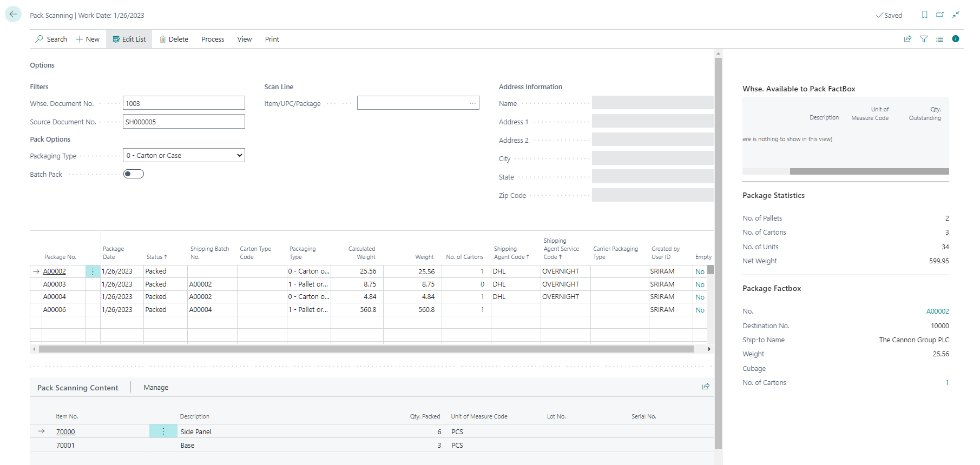Open the Process menu
The width and height of the screenshot is (980, 465).
coord(213,39)
